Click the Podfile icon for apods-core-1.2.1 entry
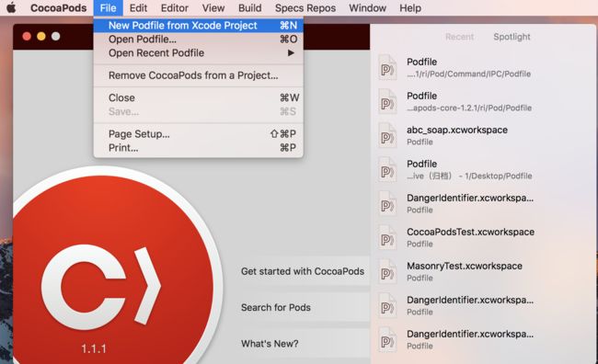Image resolution: width=598 pixels, height=364 pixels. (x=387, y=101)
